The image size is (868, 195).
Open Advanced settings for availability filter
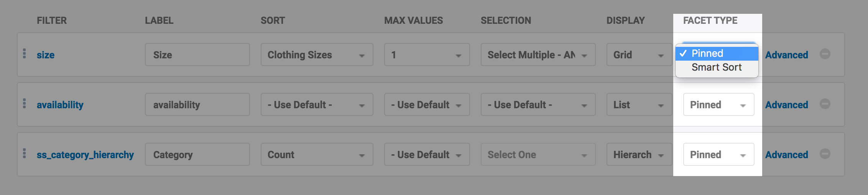tap(786, 105)
